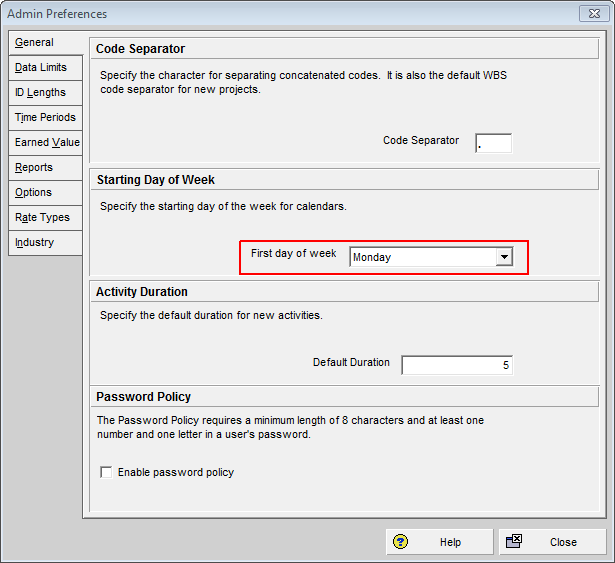Viewport: 615px width, 563px height.
Task: Click the Monday value in the combo box
Action: (422, 257)
